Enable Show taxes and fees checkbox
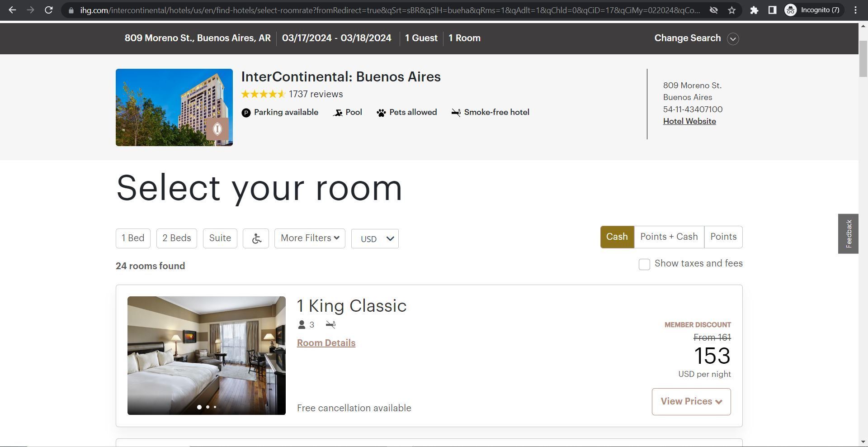 point(644,264)
